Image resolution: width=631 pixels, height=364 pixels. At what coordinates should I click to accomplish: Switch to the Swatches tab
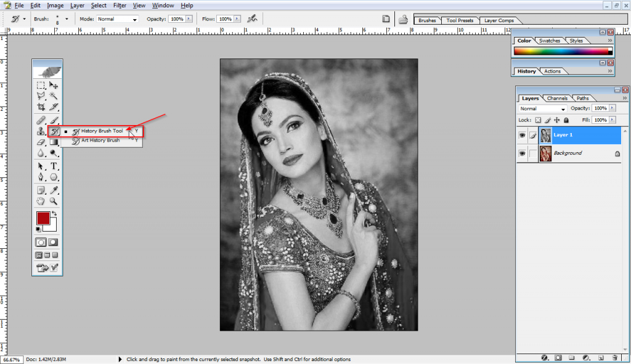(549, 41)
